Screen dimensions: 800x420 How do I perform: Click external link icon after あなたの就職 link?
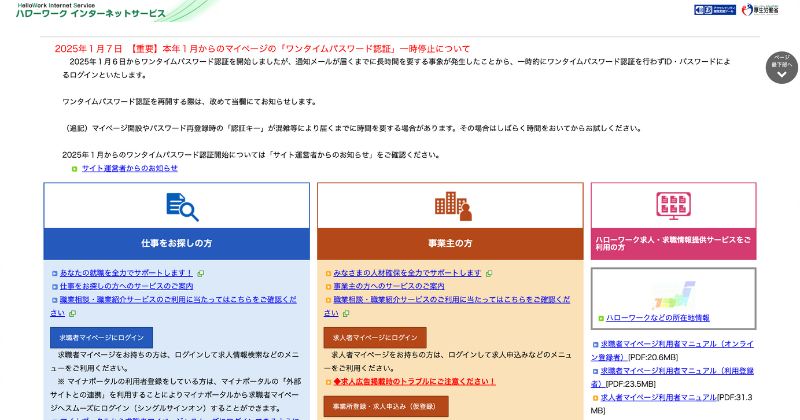click(201, 274)
